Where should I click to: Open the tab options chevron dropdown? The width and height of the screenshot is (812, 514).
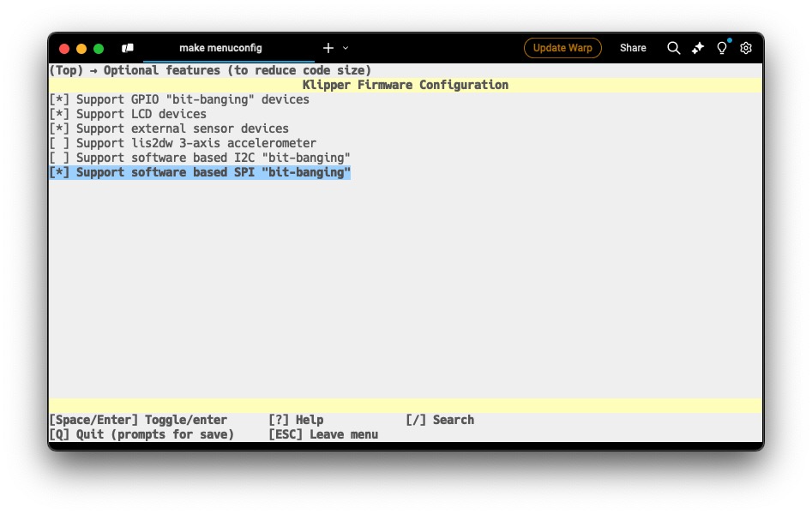[x=346, y=48]
